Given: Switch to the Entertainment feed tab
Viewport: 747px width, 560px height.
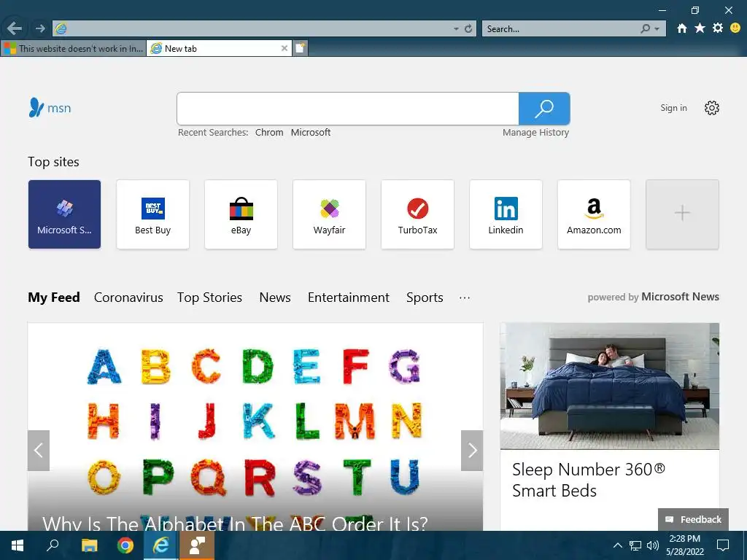Looking at the screenshot, I should point(348,297).
